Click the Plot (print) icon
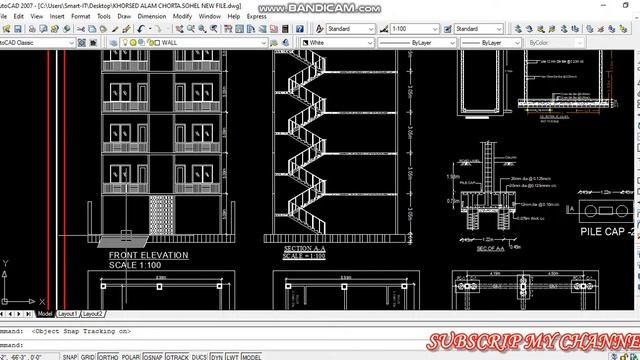 point(32,29)
